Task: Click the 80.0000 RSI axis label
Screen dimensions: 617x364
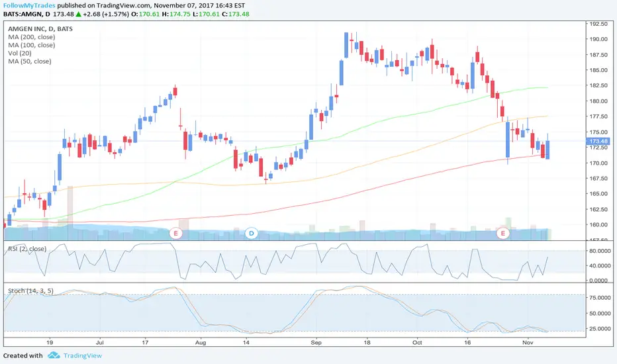Action: (600, 251)
